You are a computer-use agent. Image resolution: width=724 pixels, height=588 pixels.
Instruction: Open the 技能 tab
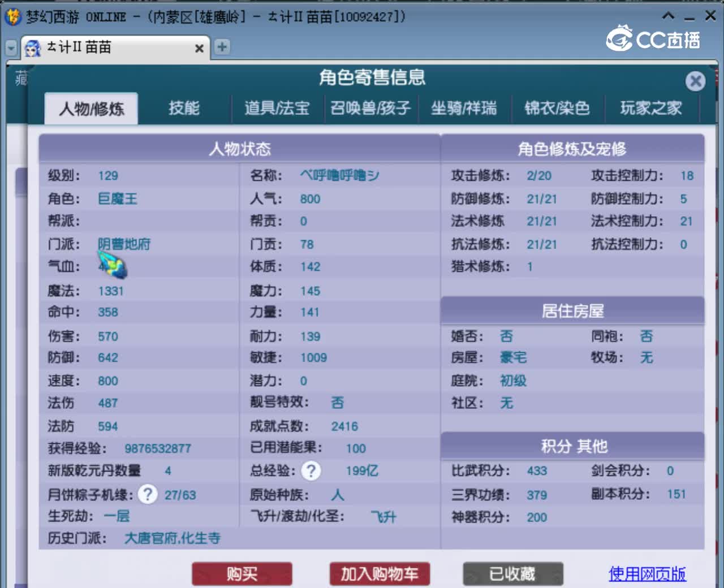coord(184,108)
